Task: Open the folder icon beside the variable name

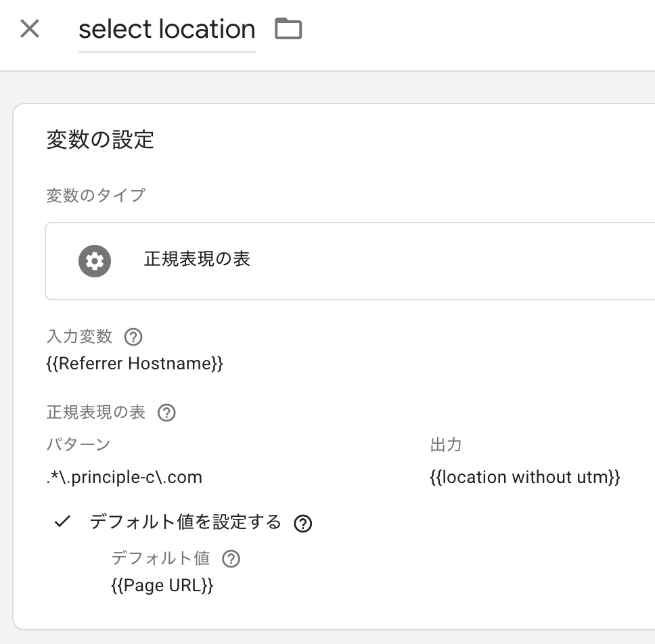Action: click(288, 28)
